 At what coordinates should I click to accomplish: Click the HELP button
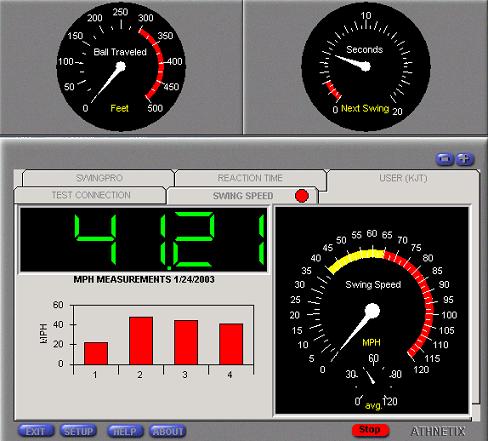click(125, 431)
